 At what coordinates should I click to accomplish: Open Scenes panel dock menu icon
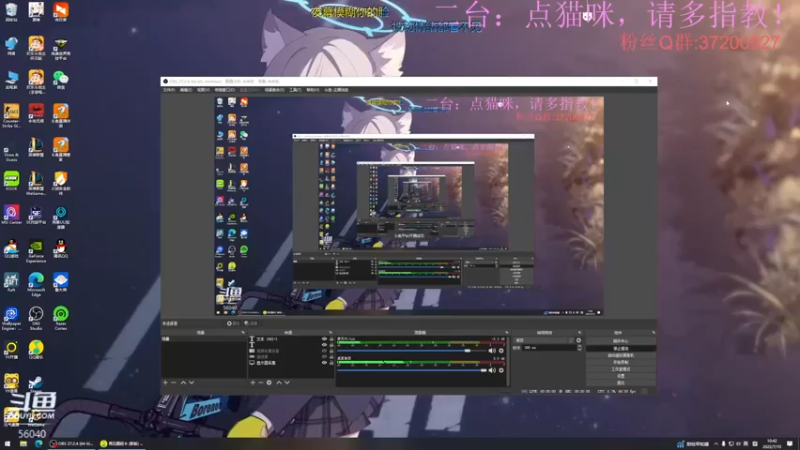point(243,333)
